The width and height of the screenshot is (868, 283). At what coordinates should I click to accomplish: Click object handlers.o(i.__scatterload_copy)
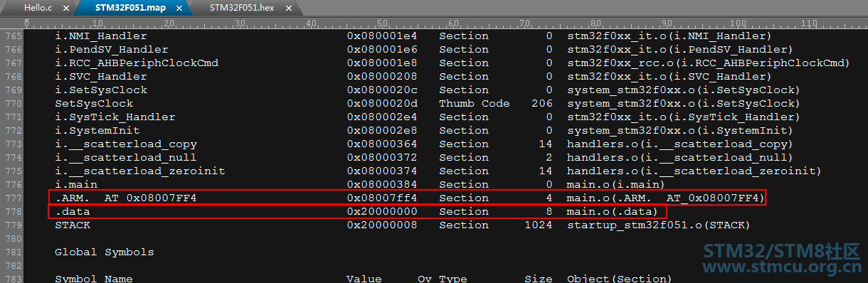click(x=681, y=144)
